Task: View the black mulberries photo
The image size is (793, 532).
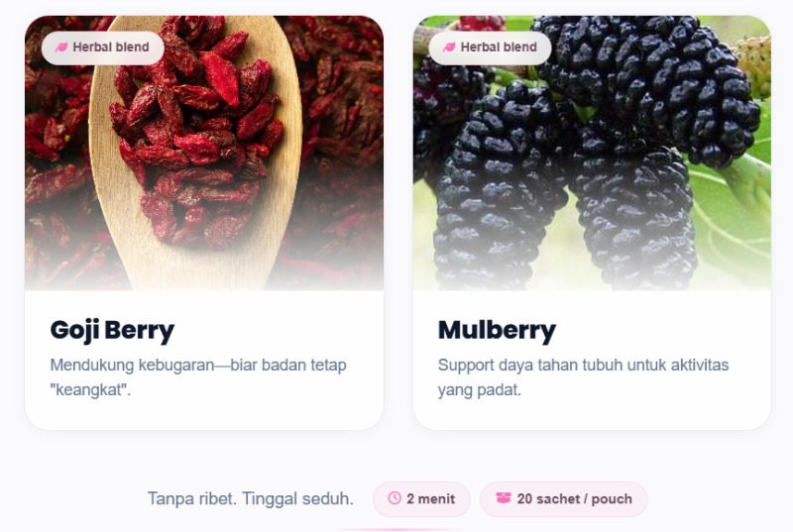Action: pyautogui.click(x=592, y=154)
